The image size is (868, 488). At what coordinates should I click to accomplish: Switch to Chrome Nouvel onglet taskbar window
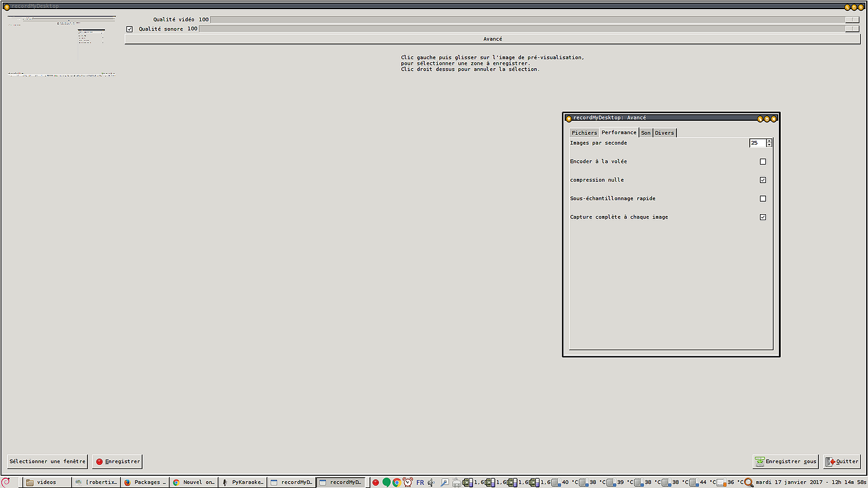(193, 483)
